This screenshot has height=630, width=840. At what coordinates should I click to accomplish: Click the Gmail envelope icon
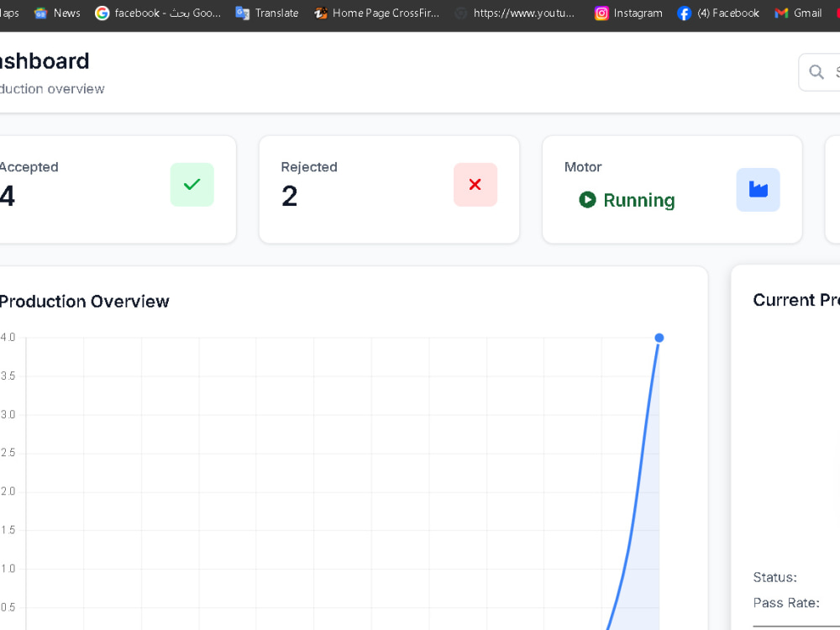[781, 13]
